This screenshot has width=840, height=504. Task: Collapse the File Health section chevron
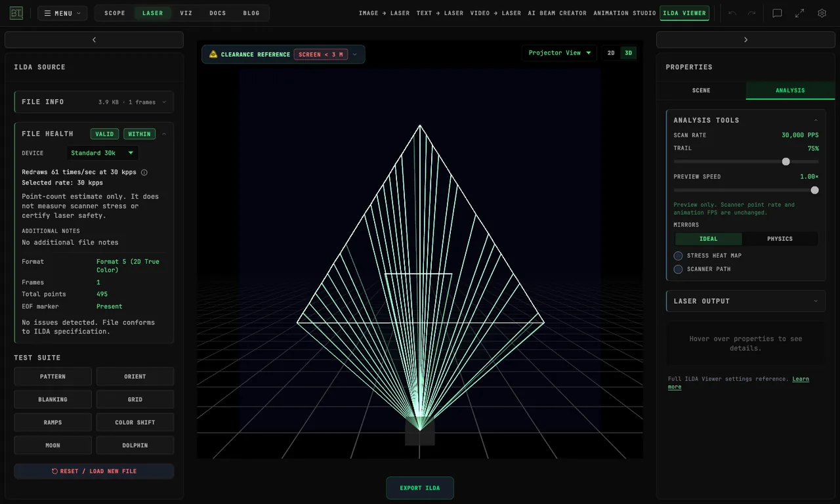[x=164, y=134]
